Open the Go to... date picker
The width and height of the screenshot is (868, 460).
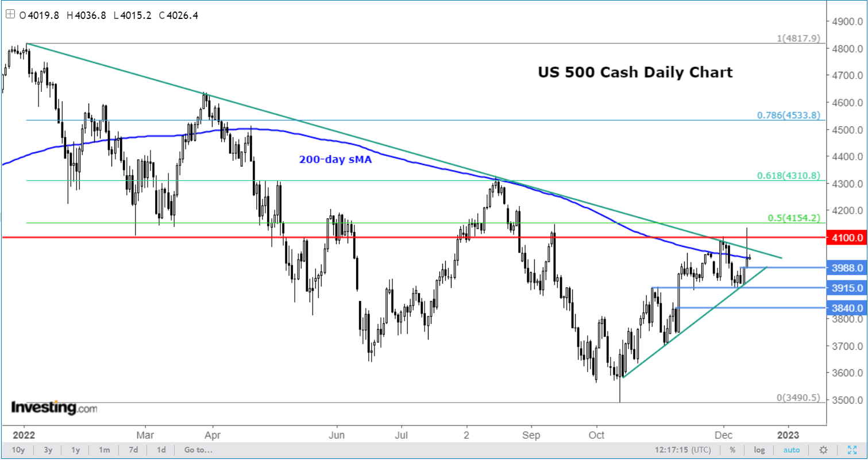[x=198, y=450]
